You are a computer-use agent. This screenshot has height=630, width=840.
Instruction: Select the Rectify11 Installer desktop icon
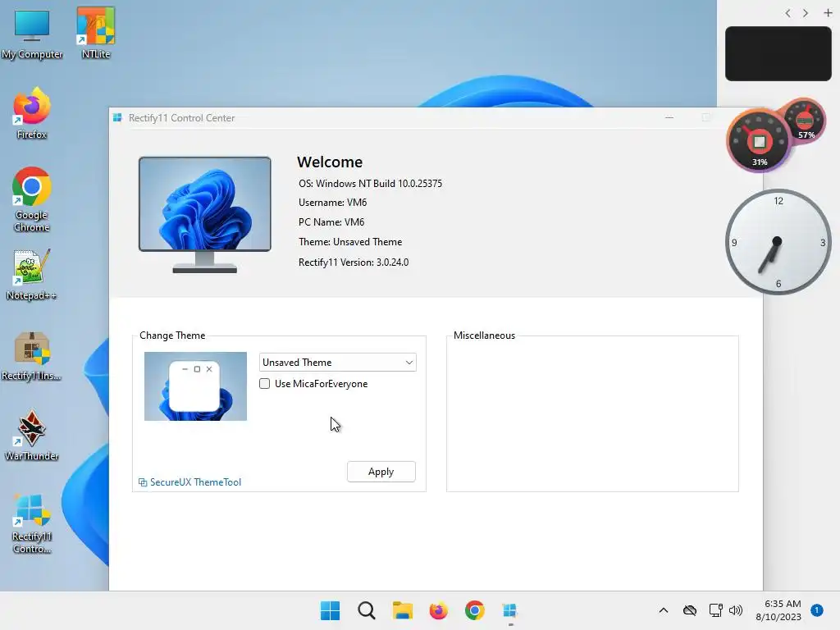click(32, 356)
